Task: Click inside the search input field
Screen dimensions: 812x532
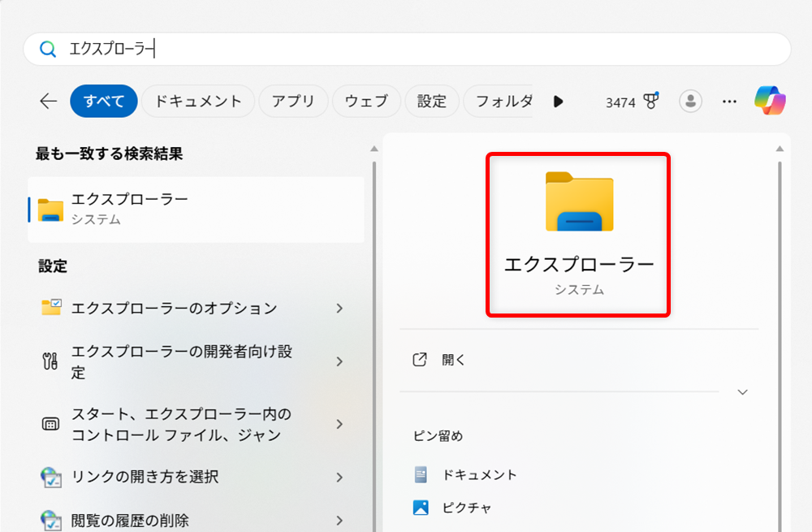Action: (x=325, y=49)
